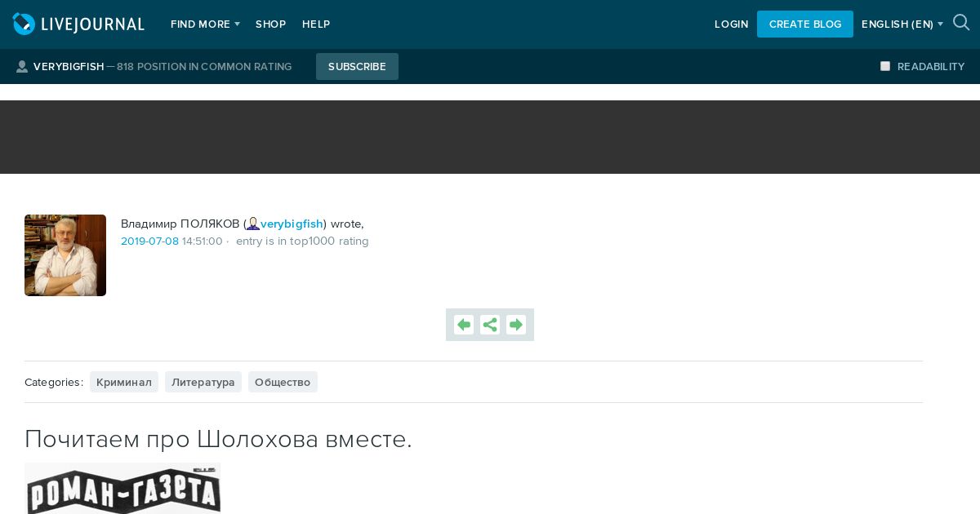Open the 2019-07-08 date link

click(x=149, y=241)
